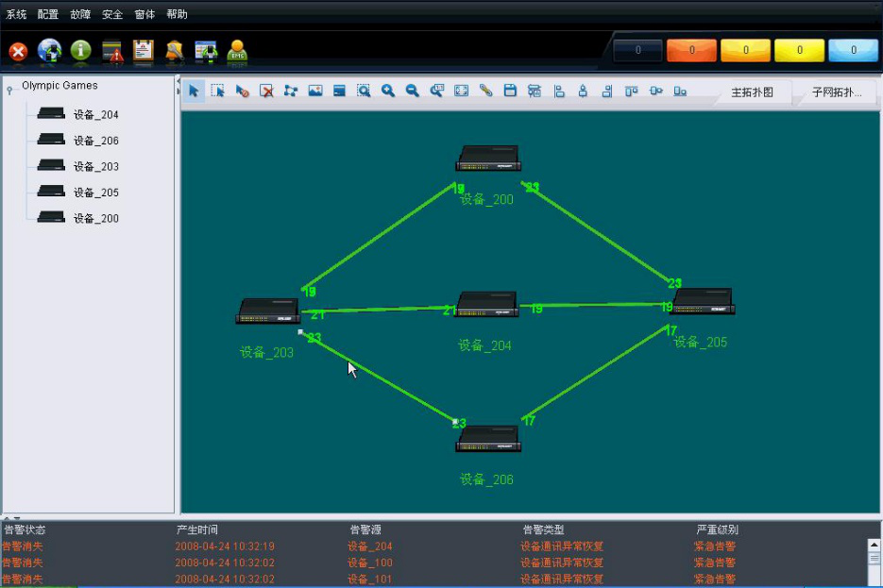Viewport: 883px width, 588px height.
Task: Select 设备_205 in the device tree
Action: tap(95, 193)
